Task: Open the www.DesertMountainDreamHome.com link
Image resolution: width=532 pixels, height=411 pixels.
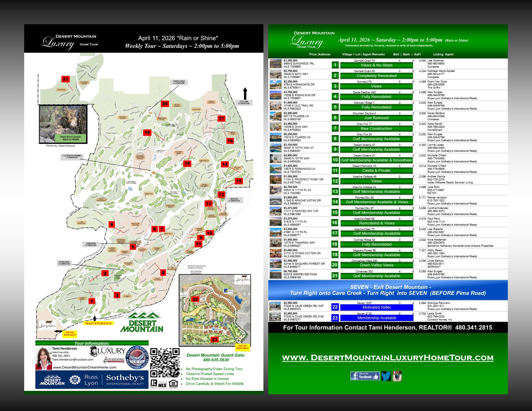Action: pyautogui.click(x=85, y=367)
